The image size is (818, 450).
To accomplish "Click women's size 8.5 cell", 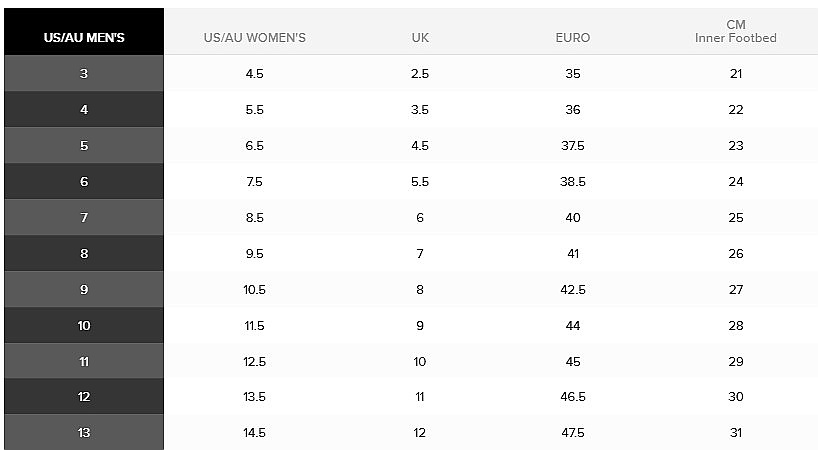I will coord(255,217).
